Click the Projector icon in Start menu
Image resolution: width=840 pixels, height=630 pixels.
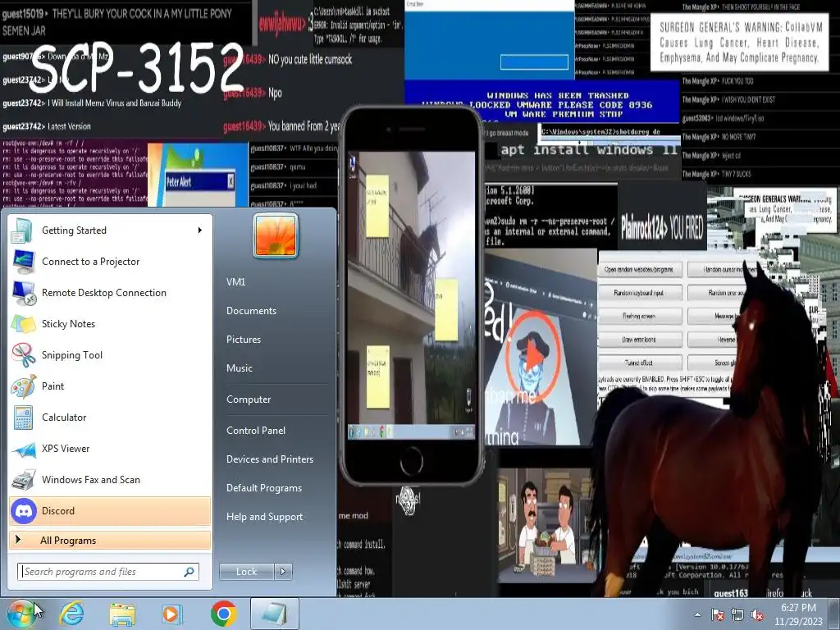click(x=23, y=262)
